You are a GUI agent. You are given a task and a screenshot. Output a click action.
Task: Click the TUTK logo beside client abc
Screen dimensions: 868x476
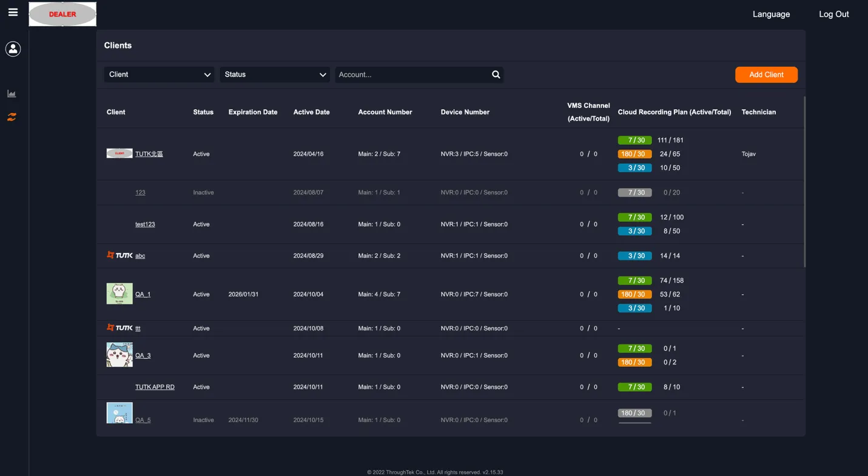click(119, 255)
